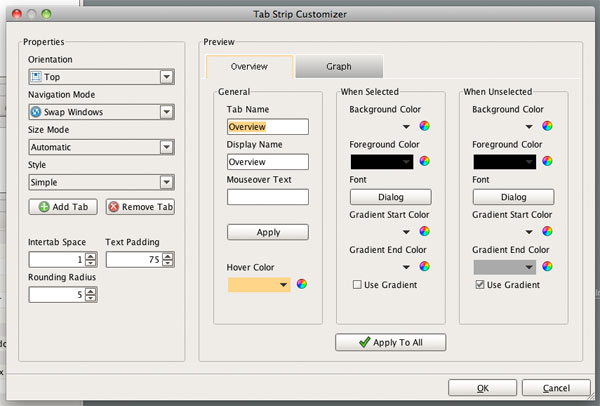Confirm with the OK button
This screenshot has height=406, width=600.
pyautogui.click(x=483, y=388)
